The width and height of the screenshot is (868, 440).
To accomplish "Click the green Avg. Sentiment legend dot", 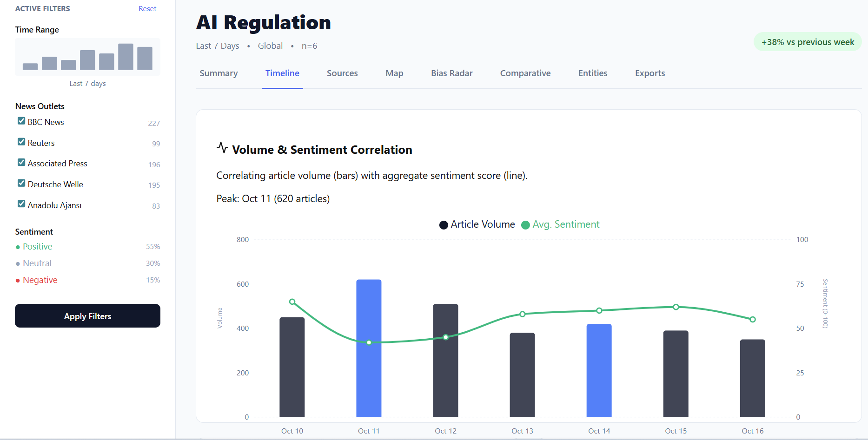I will point(525,225).
